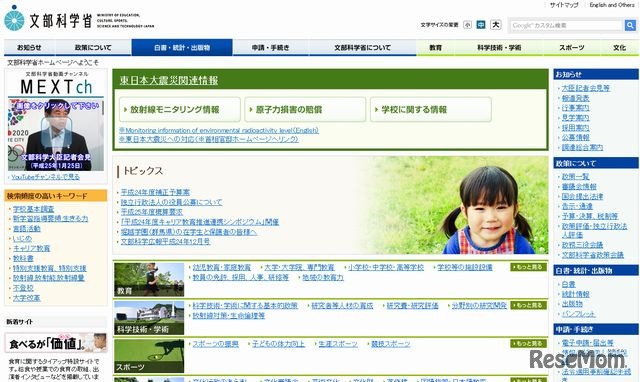Open 独立行政法人の役員公募について topic
The image size is (640, 382).
[x=171, y=202]
